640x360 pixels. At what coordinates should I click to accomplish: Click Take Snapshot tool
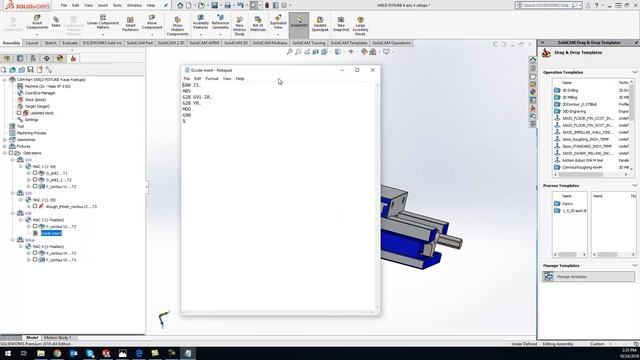click(x=341, y=24)
